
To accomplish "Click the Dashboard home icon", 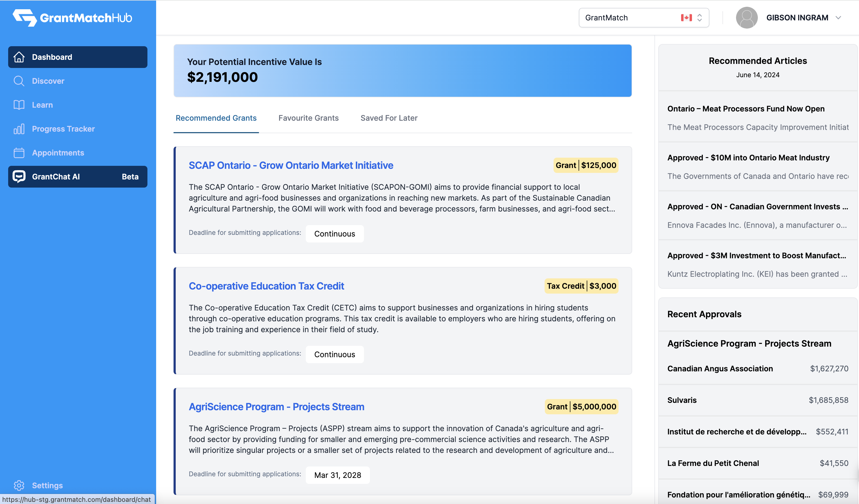I will coord(19,57).
